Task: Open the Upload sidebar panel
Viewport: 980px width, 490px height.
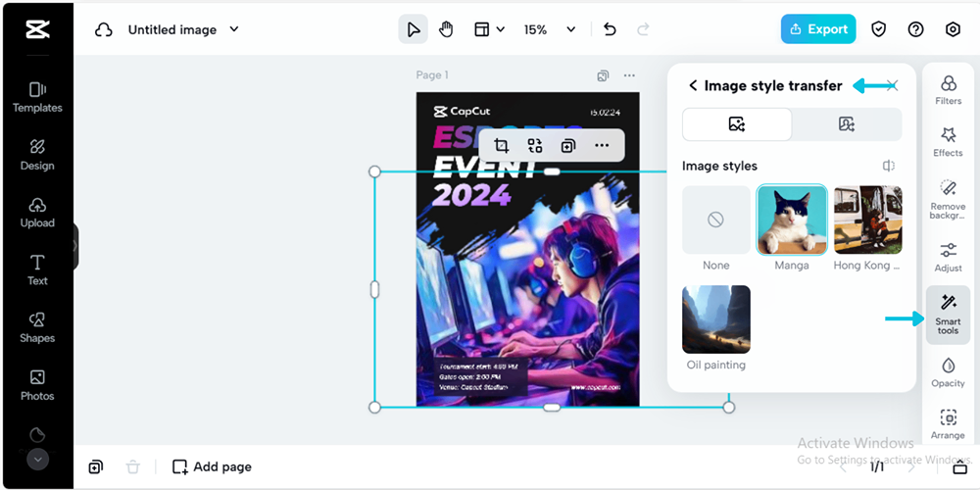Action: coord(37,213)
